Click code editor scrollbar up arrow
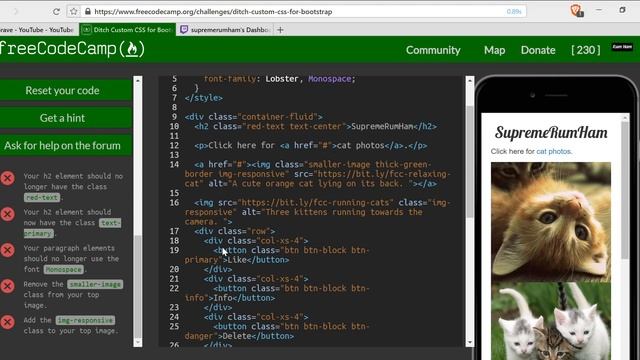Image resolution: width=640 pixels, height=360 pixels. [x=470, y=81]
